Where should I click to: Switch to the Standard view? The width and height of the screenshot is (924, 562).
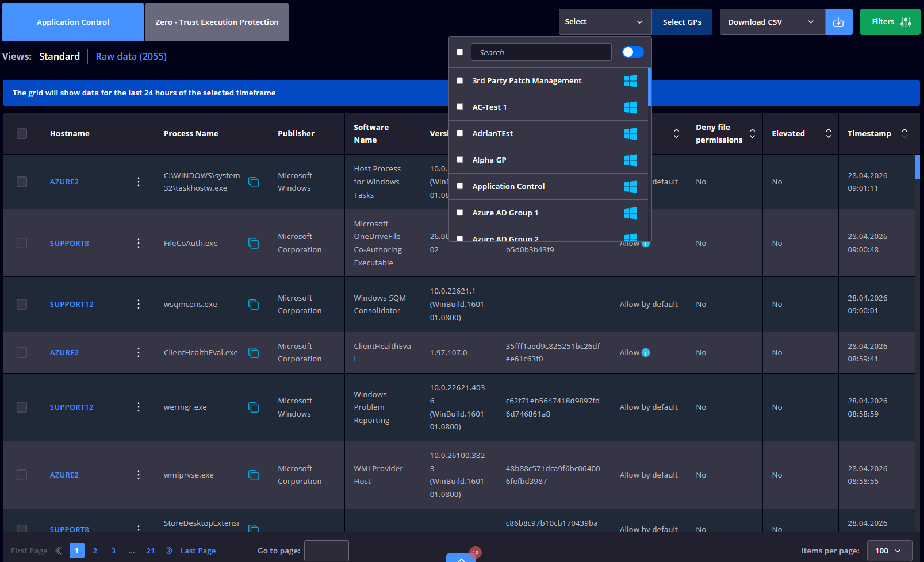(x=59, y=56)
